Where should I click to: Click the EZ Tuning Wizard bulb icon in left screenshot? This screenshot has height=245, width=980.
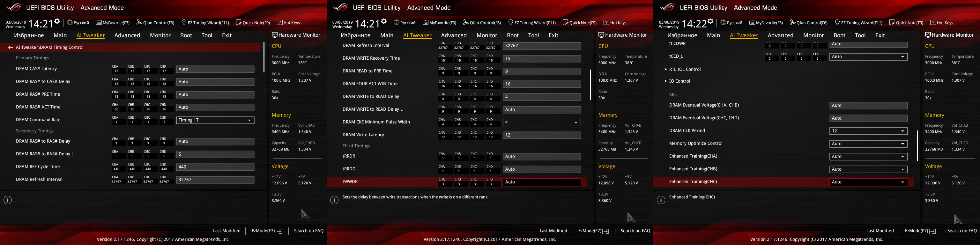click(x=184, y=22)
